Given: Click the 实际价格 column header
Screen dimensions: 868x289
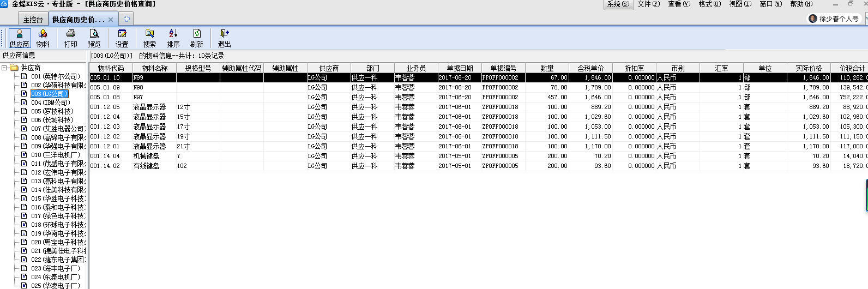Looking at the screenshot, I should [809, 68].
